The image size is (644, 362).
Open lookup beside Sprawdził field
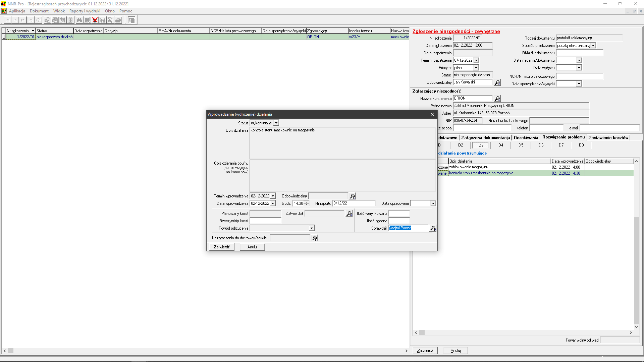pos(433,229)
